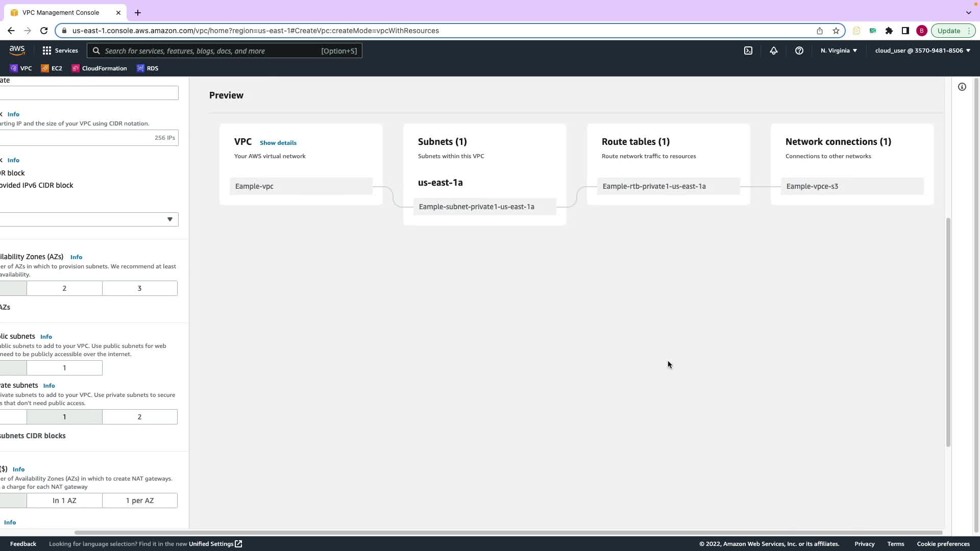Click the AWS logo home icon
The width and height of the screenshot is (980, 551).
tap(17, 51)
